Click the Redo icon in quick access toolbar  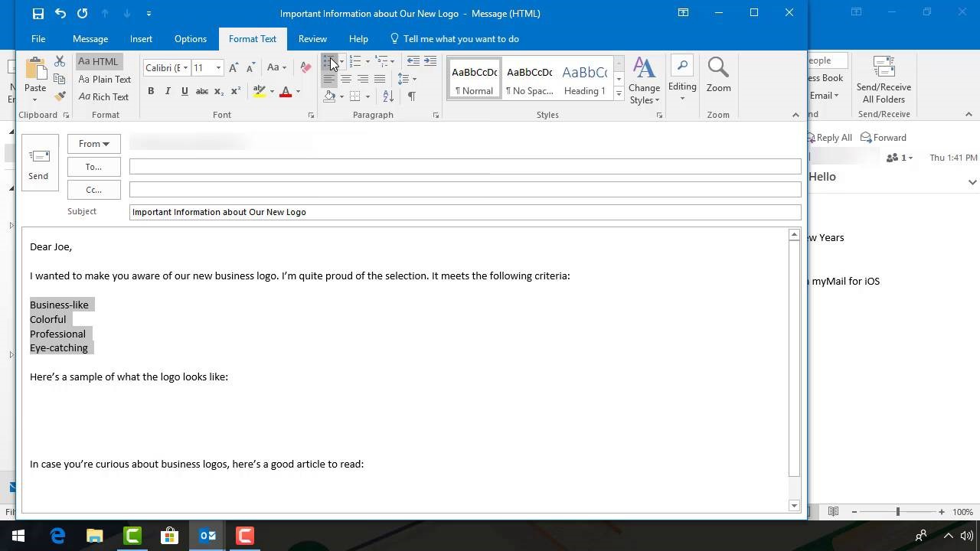point(83,13)
